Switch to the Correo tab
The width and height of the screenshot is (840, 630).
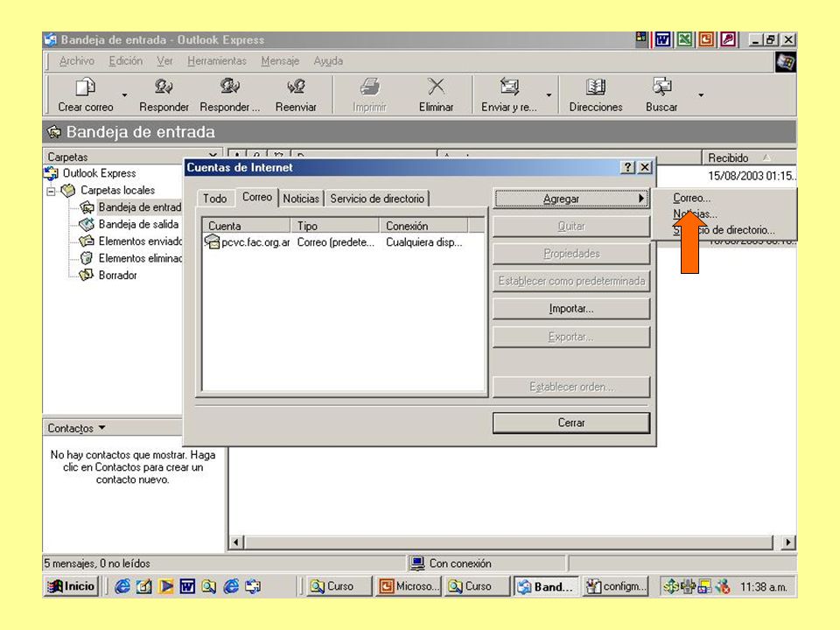coord(257,197)
